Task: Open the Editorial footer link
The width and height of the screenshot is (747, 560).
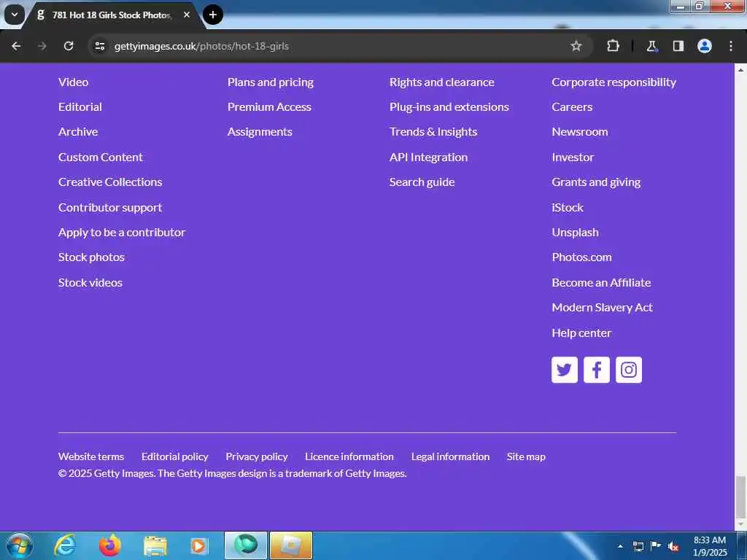Action: coord(80,106)
